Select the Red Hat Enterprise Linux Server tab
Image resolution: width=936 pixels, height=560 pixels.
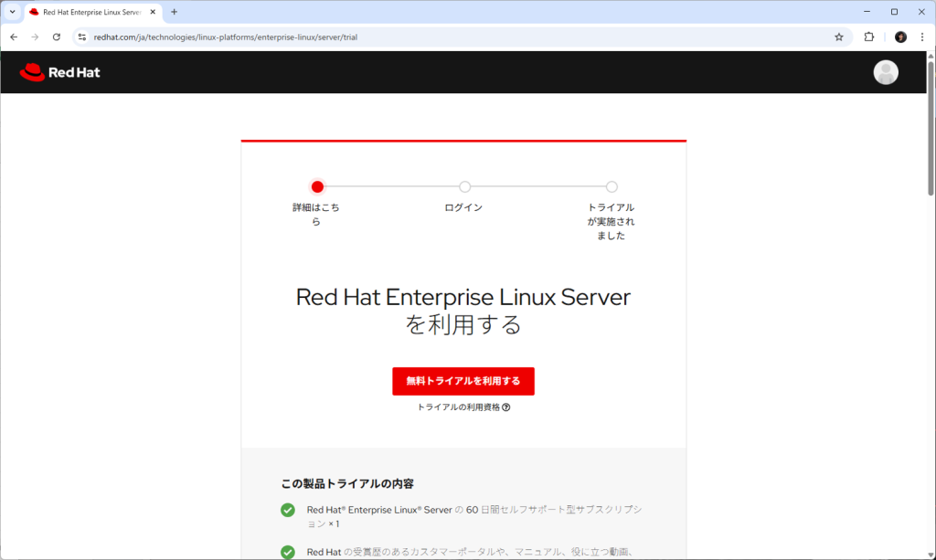[x=90, y=12]
